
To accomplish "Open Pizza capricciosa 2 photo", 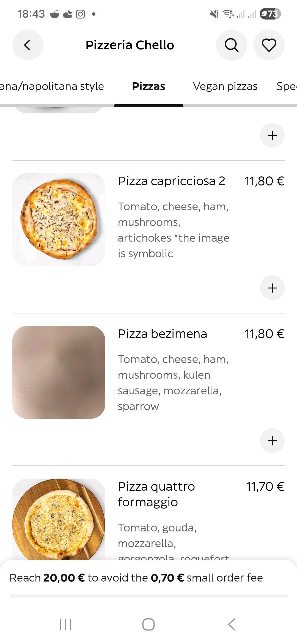I will click(59, 219).
